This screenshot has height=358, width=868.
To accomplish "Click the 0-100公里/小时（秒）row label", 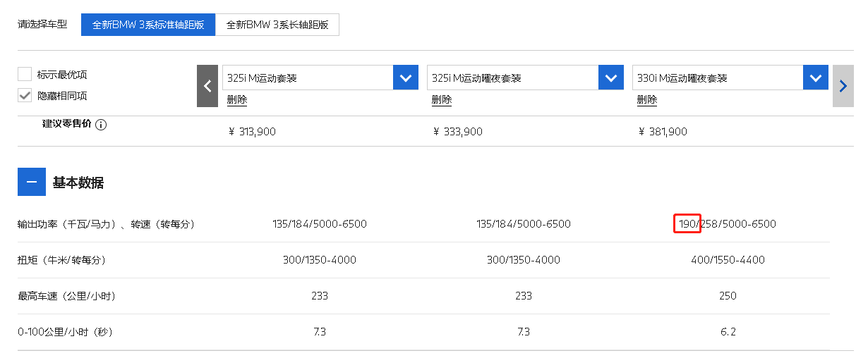I will pyautogui.click(x=66, y=332).
